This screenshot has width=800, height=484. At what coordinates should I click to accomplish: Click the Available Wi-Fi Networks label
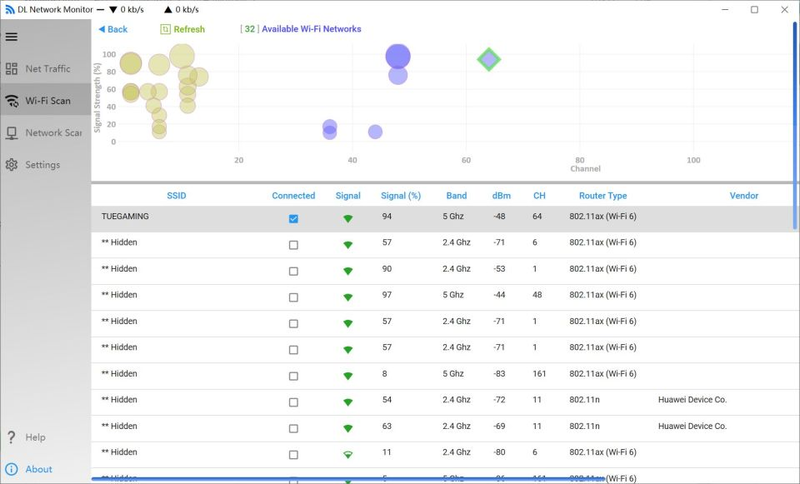click(x=310, y=29)
